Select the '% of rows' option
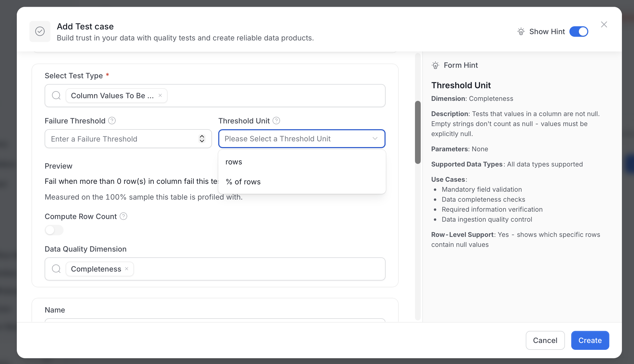Screen dimensions: 634x364 click(302, 182)
